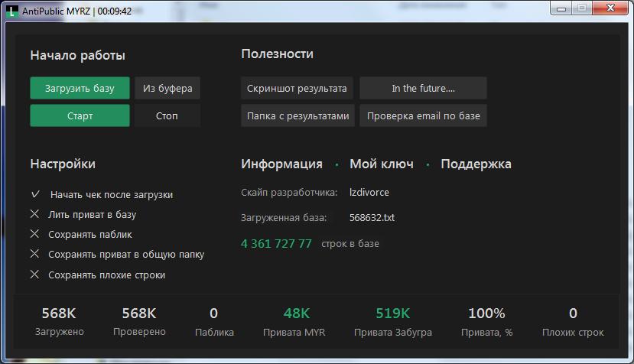This screenshot has width=634, height=364.
Task: Click the Загрузить базу button
Action: (x=80, y=88)
